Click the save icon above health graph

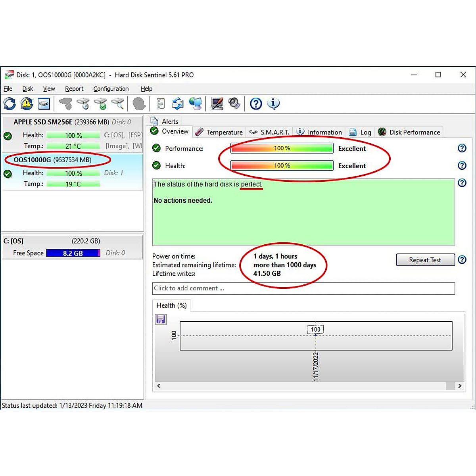(161, 319)
